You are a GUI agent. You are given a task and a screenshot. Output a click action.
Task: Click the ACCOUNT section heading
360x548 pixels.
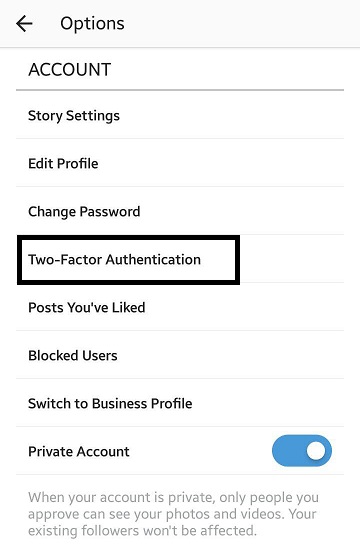[70, 69]
